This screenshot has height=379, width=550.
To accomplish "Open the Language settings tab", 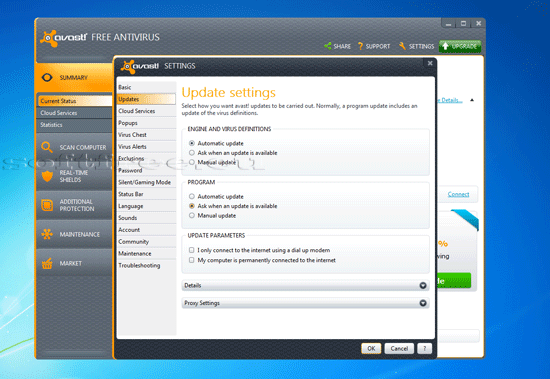I will click(146, 206).
